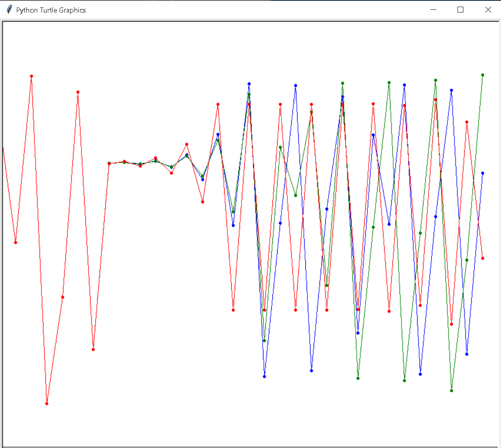The width and height of the screenshot is (501, 448).
Task: Select the second tall red peak from the left
Action: (x=78, y=92)
